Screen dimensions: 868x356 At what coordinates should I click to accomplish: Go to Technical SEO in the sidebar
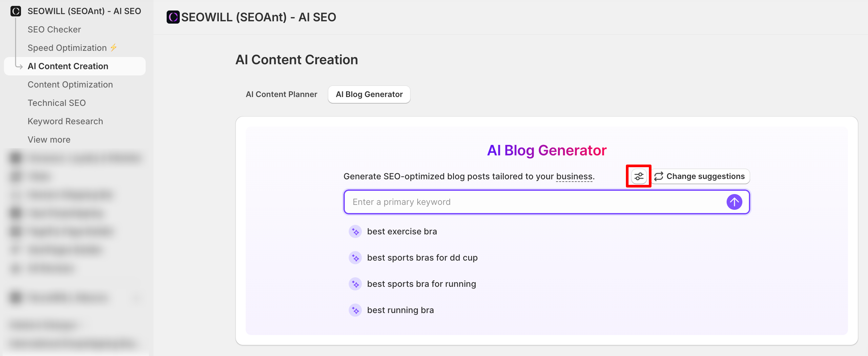pos(57,103)
